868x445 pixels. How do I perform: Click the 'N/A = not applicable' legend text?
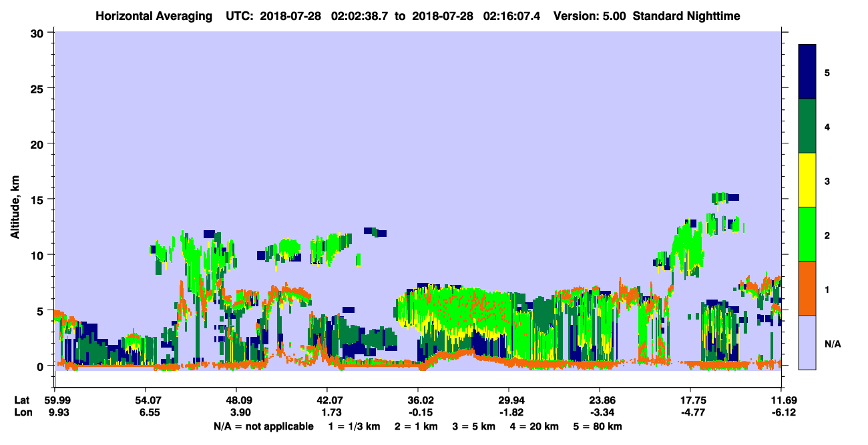click(264, 426)
